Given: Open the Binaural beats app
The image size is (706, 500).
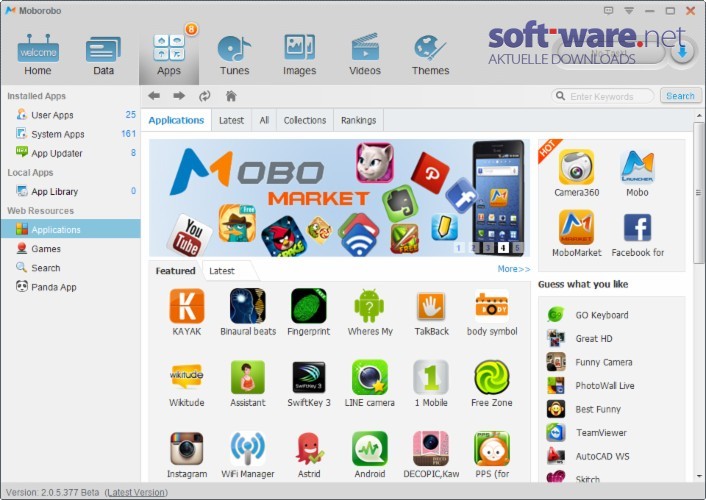Looking at the screenshot, I should click(x=248, y=306).
